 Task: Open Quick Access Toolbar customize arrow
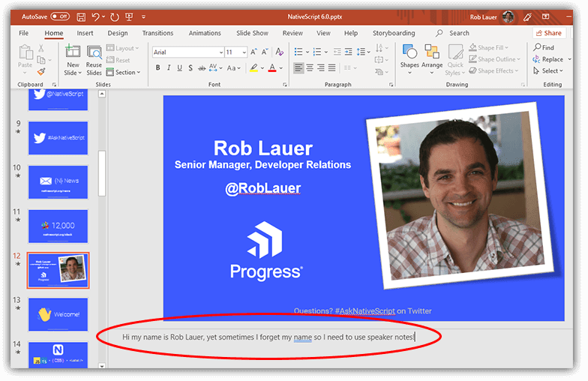click(x=143, y=16)
